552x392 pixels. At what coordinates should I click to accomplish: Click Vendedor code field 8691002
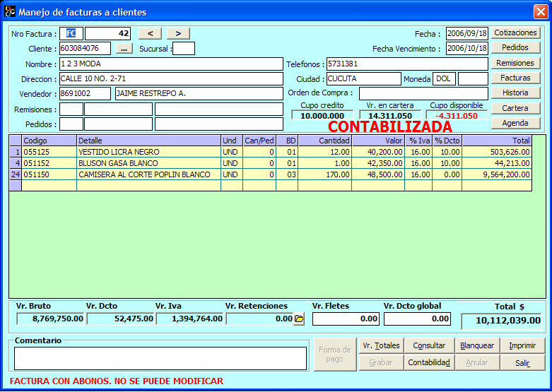click(86, 94)
